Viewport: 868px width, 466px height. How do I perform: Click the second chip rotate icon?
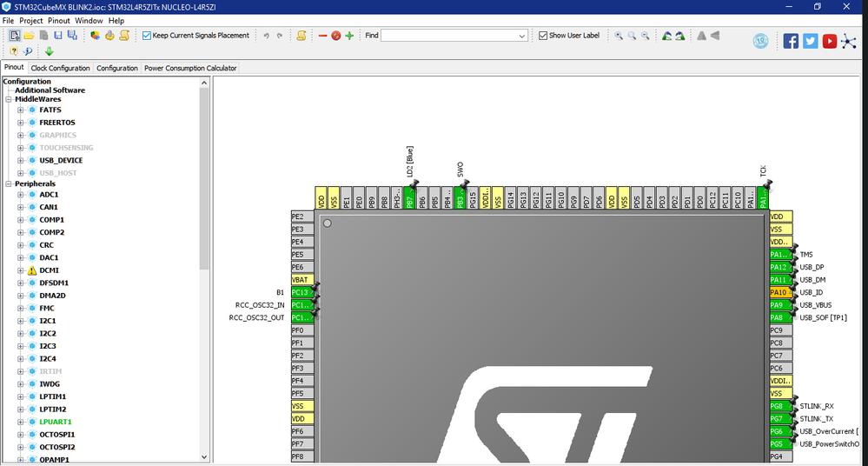pos(680,36)
